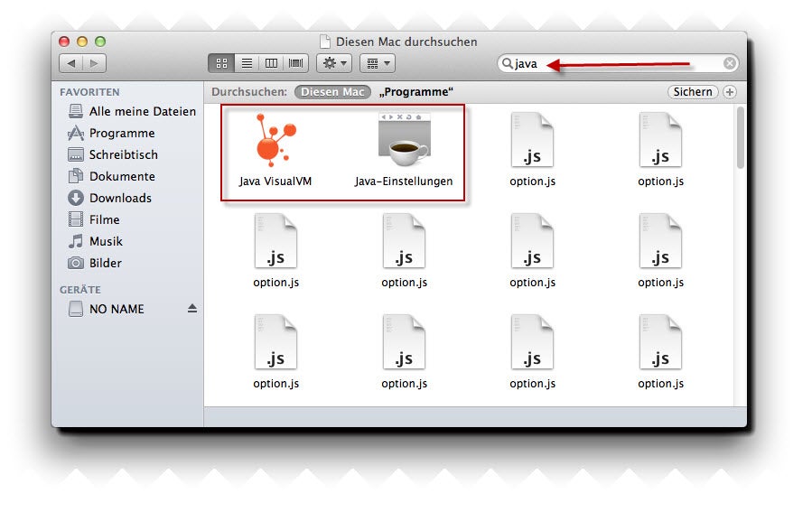Switch to column view mode
Screen dimensions: 812x512
271,63
